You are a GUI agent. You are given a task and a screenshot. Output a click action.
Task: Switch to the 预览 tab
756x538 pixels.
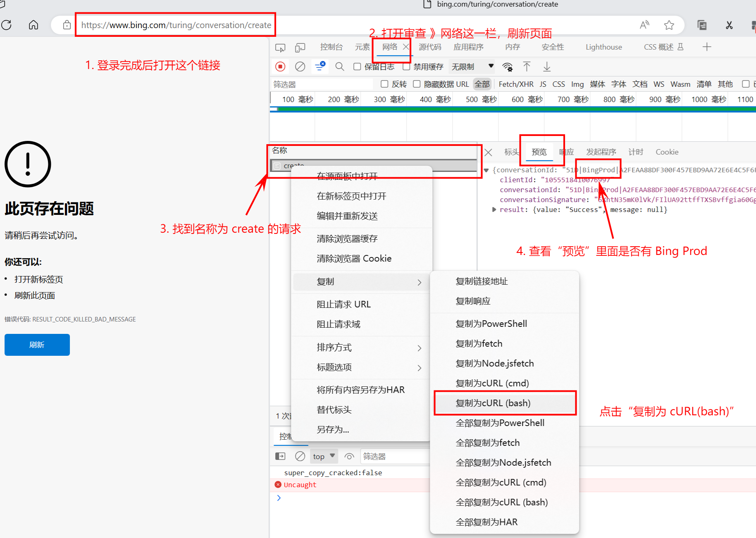coord(539,152)
